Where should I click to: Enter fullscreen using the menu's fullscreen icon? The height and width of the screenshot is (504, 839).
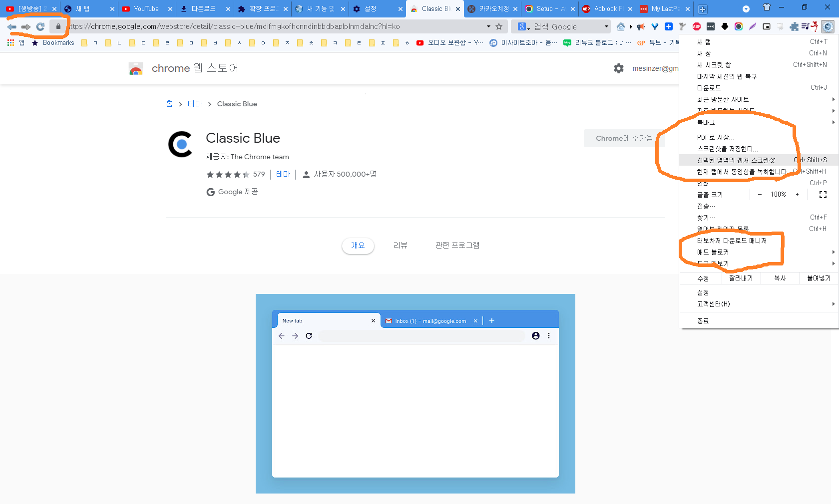pyautogui.click(x=823, y=195)
